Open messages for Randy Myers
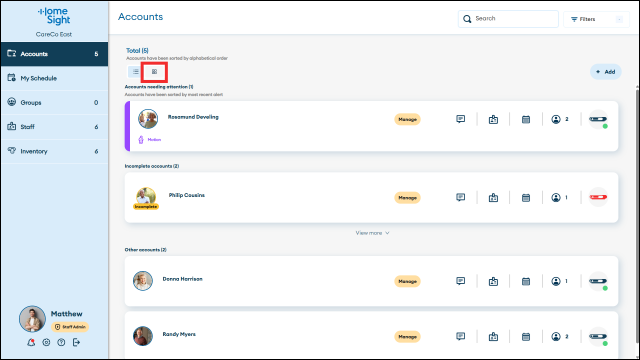 click(460, 337)
